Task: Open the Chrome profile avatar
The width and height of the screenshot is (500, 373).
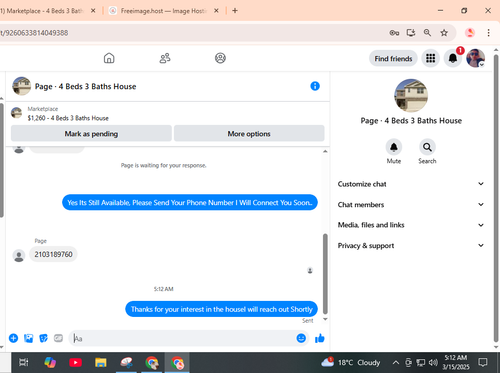Action: pos(470,33)
